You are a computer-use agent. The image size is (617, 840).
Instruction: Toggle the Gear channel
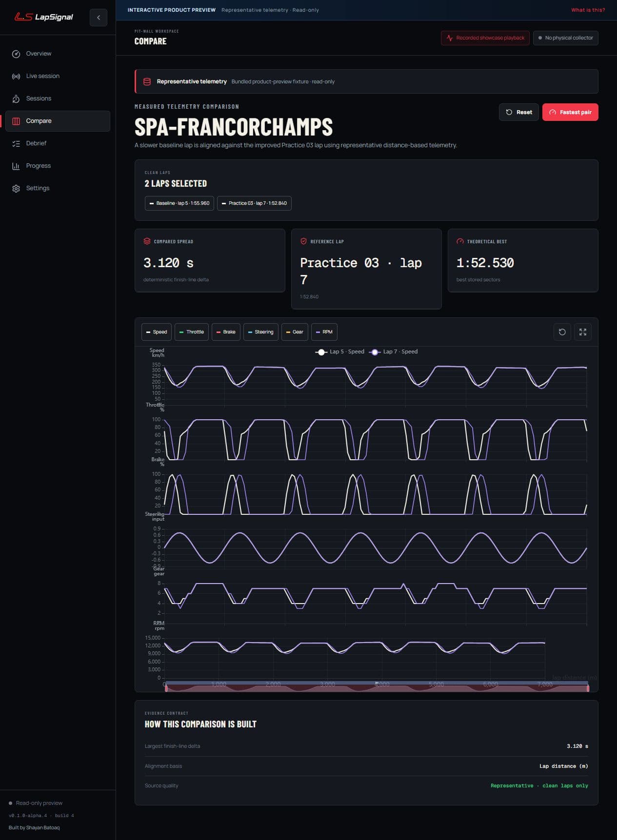[295, 332]
